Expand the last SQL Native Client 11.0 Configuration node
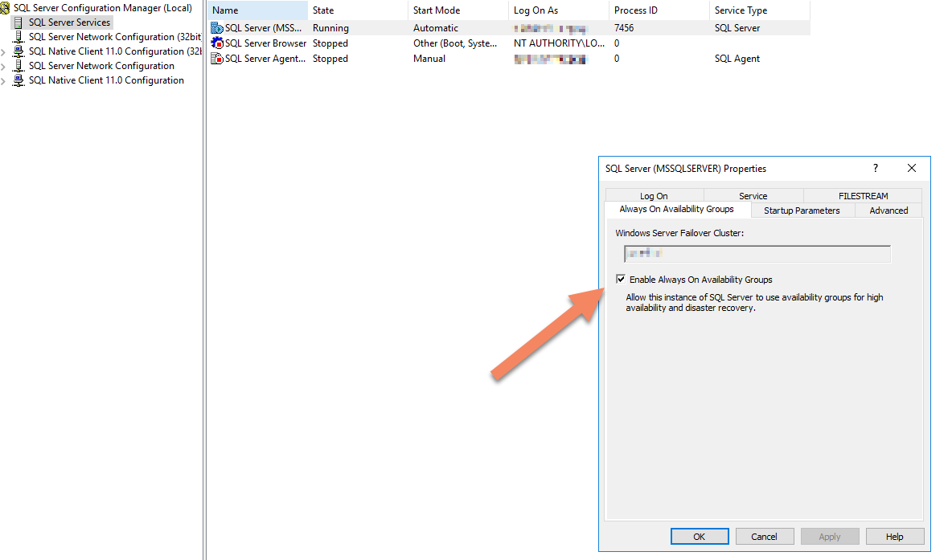The image size is (948, 560). pyautogui.click(x=4, y=81)
